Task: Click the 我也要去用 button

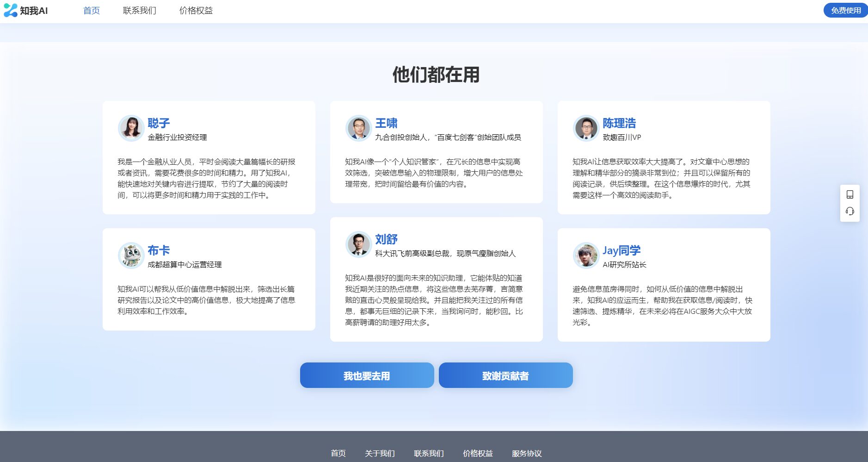Action: pyautogui.click(x=367, y=375)
